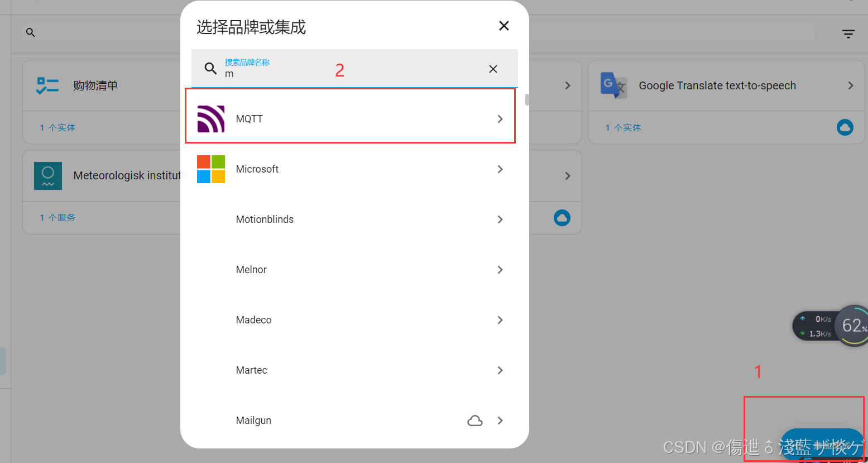This screenshot has height=463, width=868.
Task: Click the network speed monitor widget
Action: click(x=815, y=326)
